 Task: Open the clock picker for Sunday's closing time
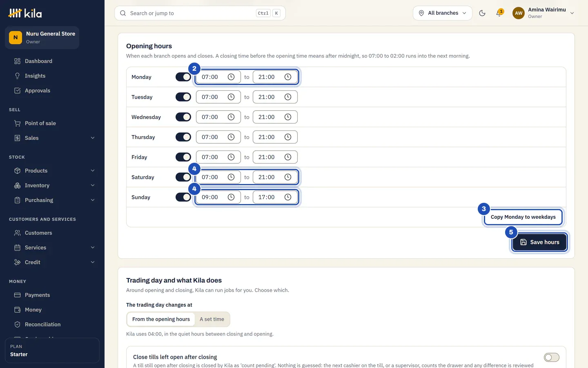288,197
